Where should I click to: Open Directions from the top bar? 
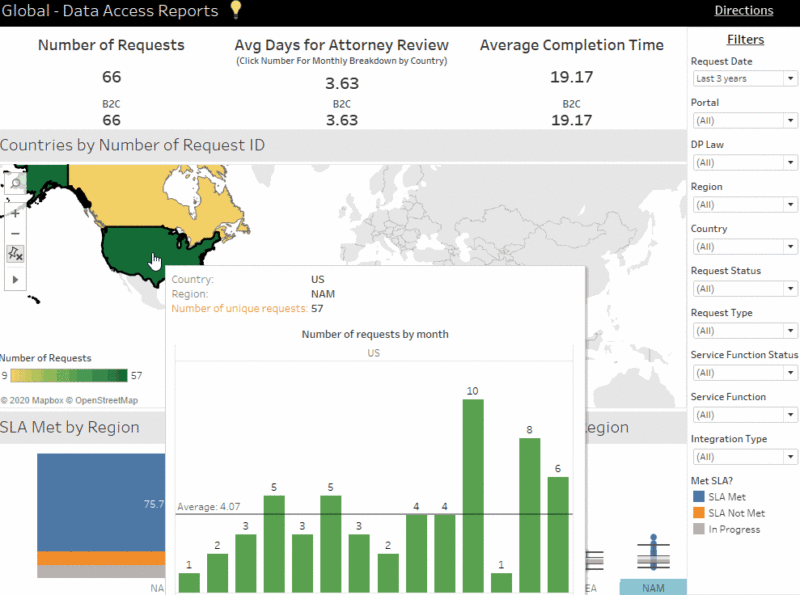[x=744, y=10]
